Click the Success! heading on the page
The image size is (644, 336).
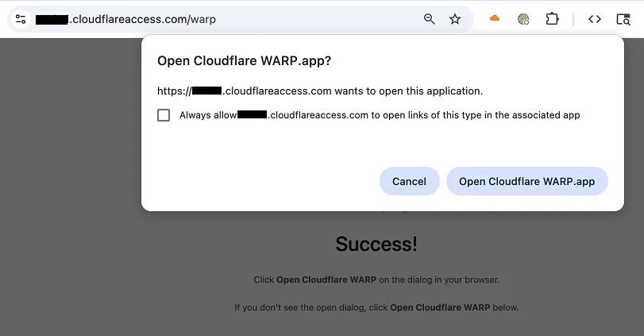pos(376,244)
